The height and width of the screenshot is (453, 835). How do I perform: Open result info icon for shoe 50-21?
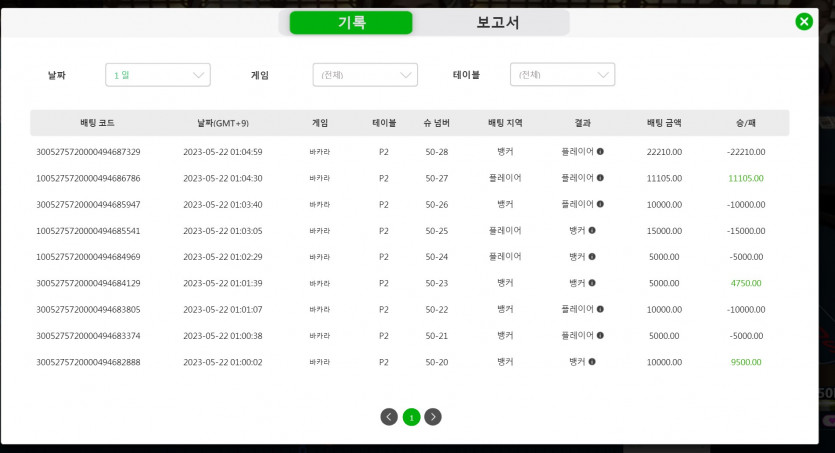click(600, 335)
